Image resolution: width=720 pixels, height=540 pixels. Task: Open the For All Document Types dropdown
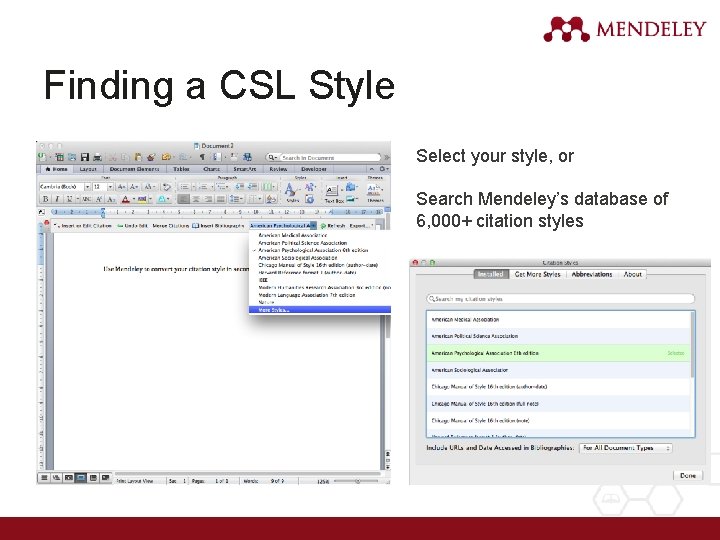626,448
